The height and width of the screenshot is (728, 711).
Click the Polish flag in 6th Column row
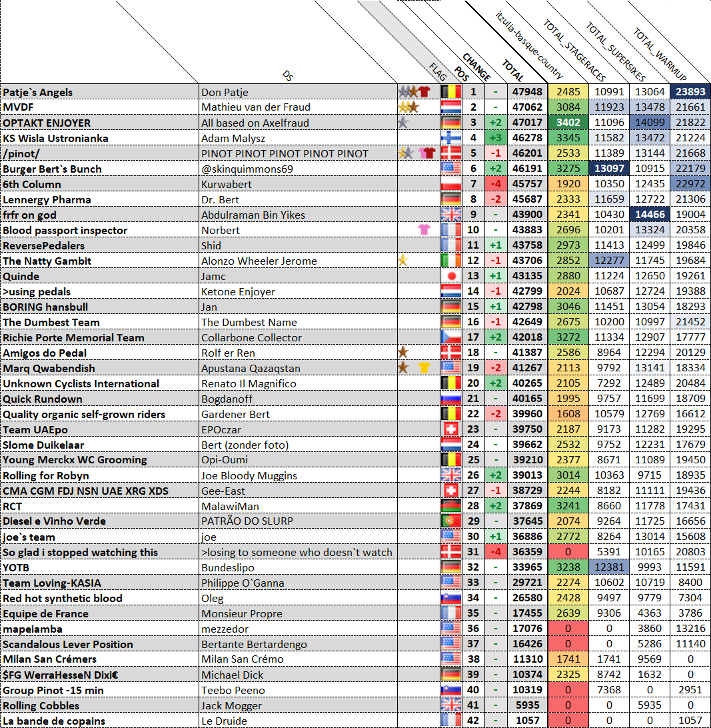(x=451, y=184)
